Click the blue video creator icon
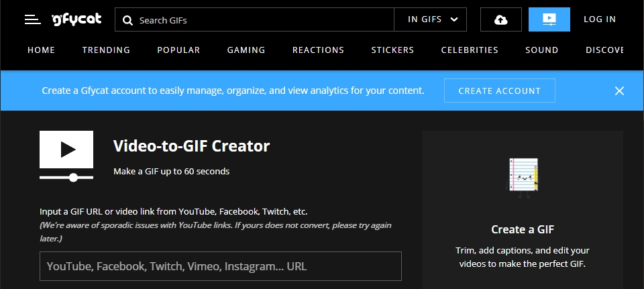Image resolution: width=644 pixels, height=289 pixels. (549, 19)
